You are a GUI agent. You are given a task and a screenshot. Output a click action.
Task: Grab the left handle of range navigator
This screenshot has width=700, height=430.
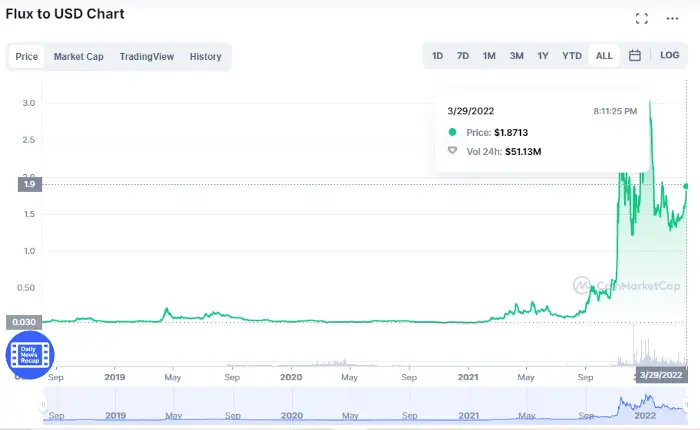pyautogui.click(x=43, y=405)
